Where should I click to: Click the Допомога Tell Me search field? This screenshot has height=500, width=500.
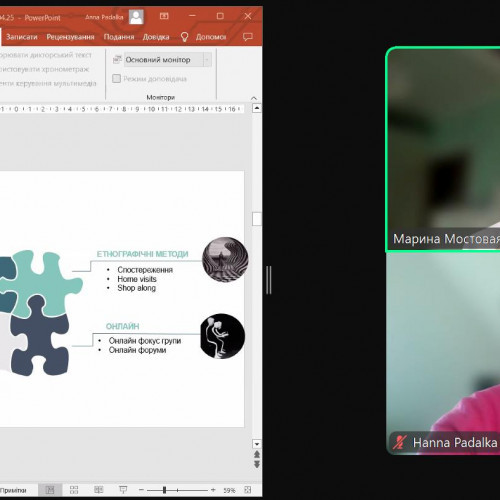pos(211,37)
